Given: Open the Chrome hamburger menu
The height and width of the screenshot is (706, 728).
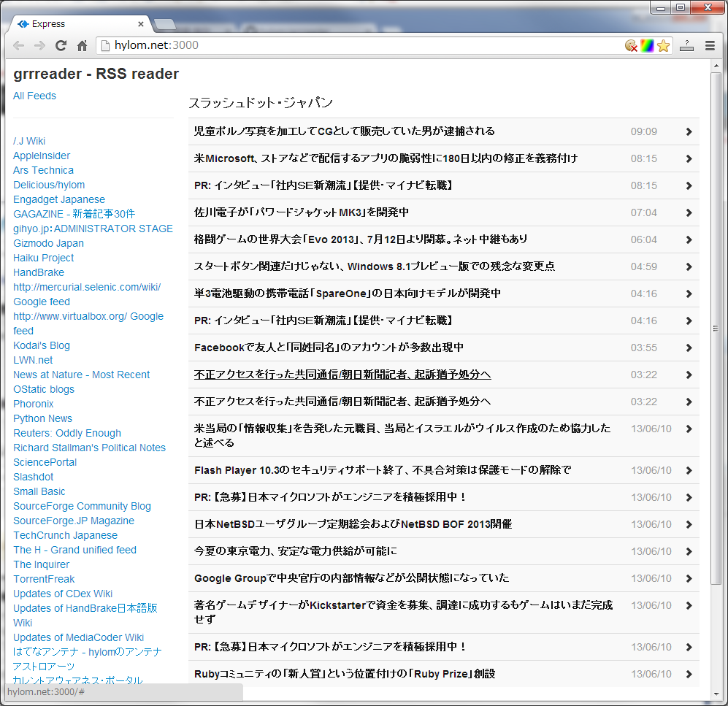Looking at the screenshot, I should point(709,45).
